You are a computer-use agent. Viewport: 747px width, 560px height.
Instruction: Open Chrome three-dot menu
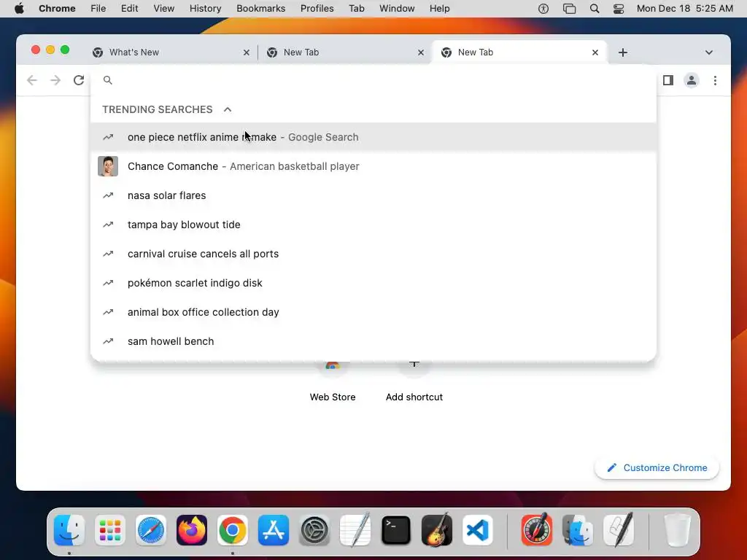coord(715,80)
